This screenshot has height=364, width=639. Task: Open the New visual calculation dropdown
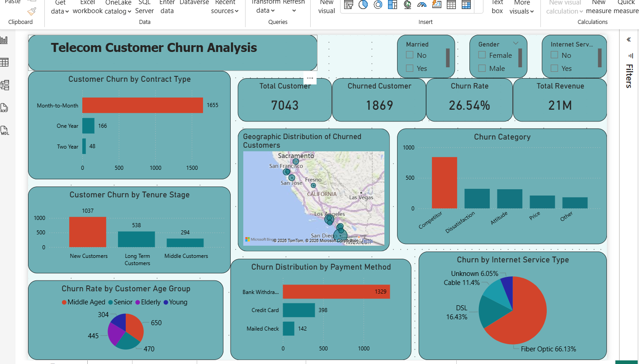[x=581, y=11]
